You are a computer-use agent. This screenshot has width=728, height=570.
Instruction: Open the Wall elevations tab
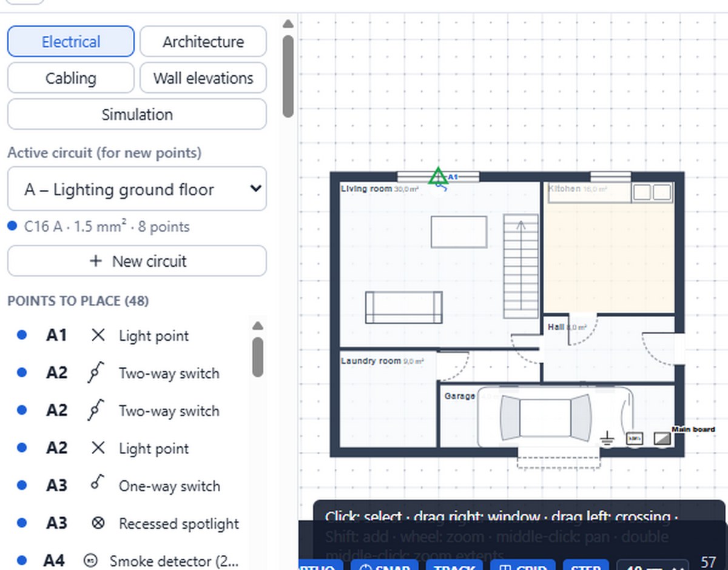pos(203,78)
